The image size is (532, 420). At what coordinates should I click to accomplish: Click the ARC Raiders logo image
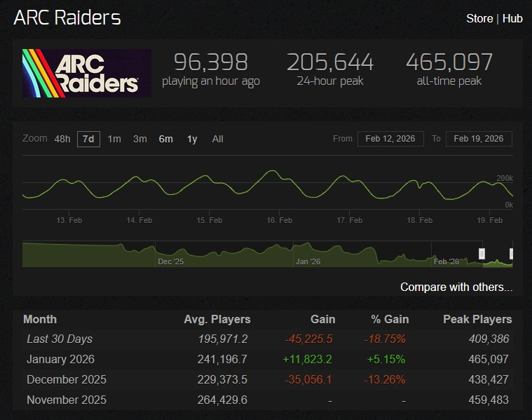(x=87, y=73)
